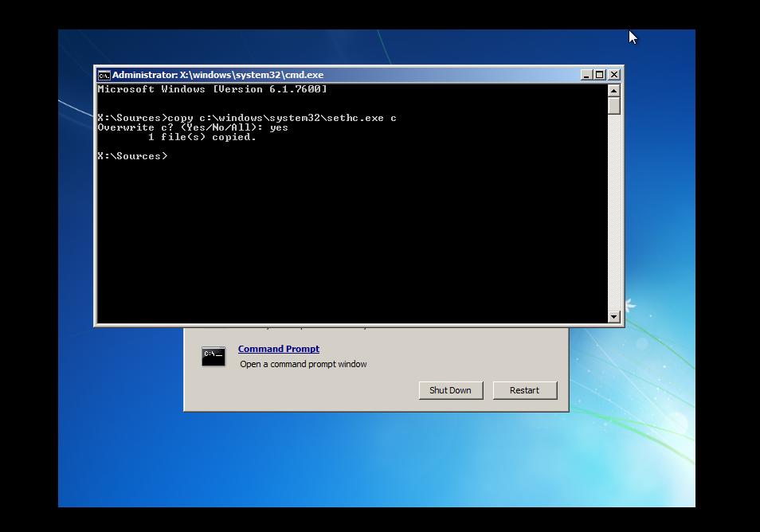This screenshot has height=532, width=760.
Task: Click the Command Prompt icon in recovery options
Action: tap(214, 356)
